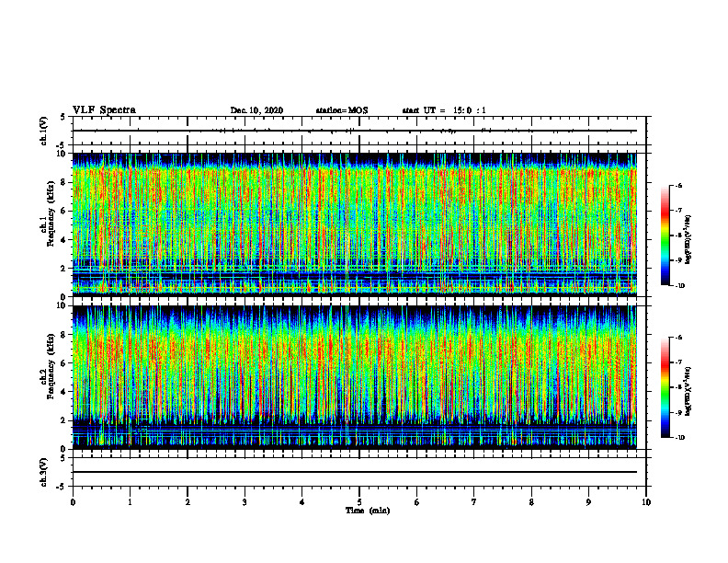Image resolution: width=728 pixels, height=563 pixels.
Task: Click the ch.1 voltage waveform strip
Action: pos(359,131)
